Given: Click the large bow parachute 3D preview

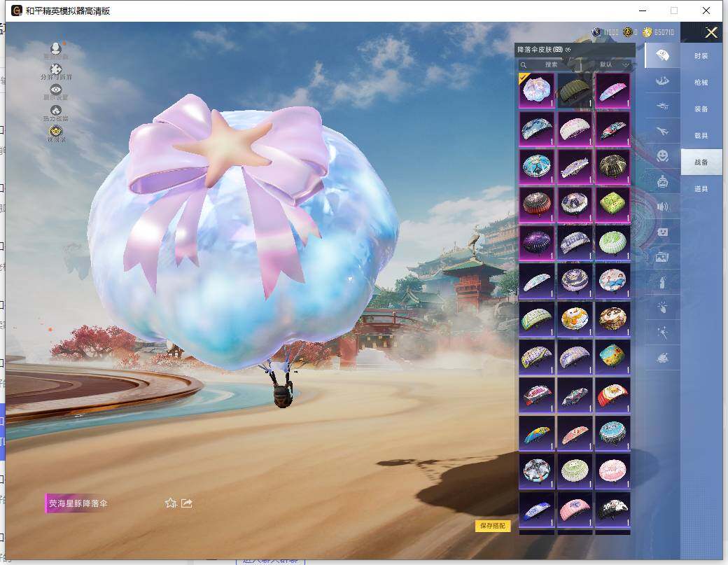Looking at the screenshot, I should (x=244, y=232).
